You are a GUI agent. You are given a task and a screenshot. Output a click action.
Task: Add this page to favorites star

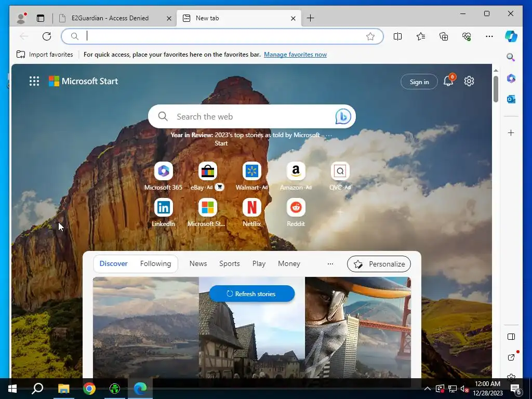click(x=370, y=36)
